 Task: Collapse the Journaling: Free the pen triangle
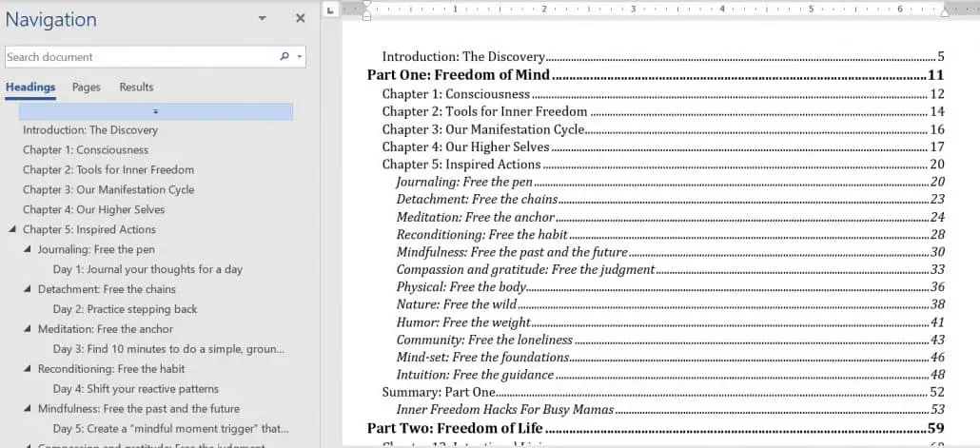click(27, 249)
